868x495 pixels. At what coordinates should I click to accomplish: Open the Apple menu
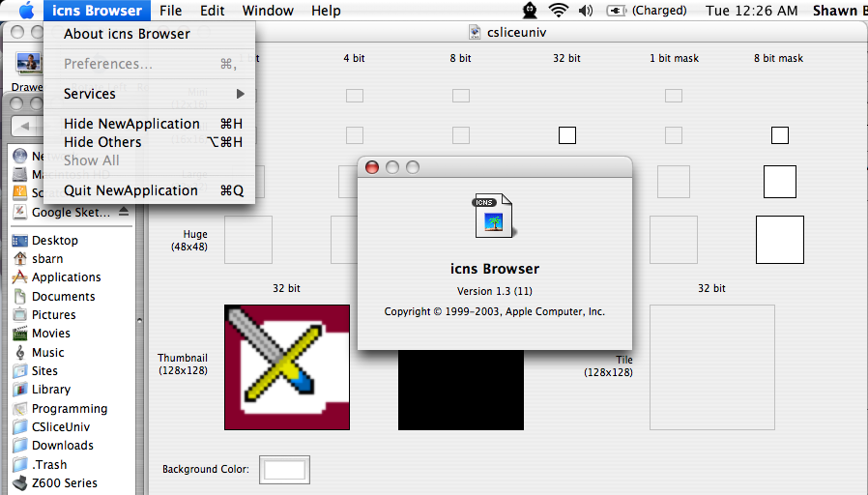point(26,10)
